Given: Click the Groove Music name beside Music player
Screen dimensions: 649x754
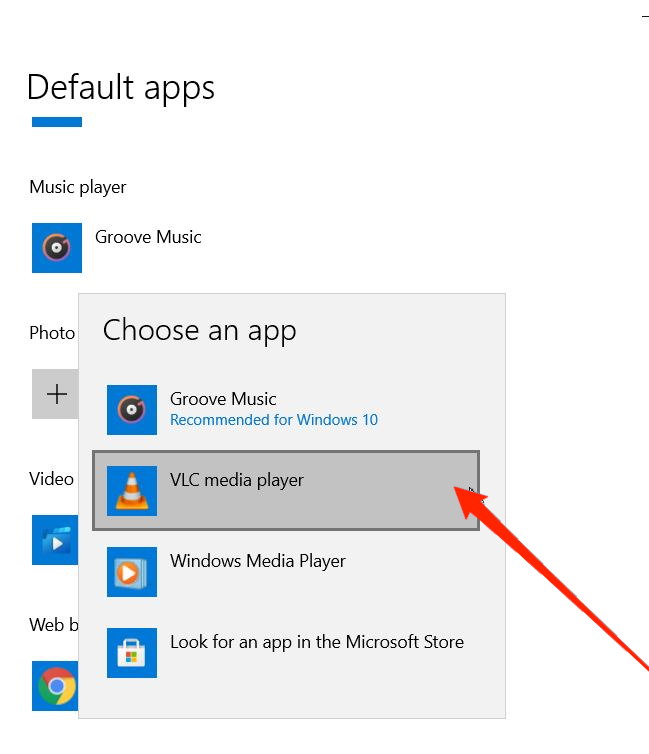Looking at the screenshot, I should pos(148,237).
